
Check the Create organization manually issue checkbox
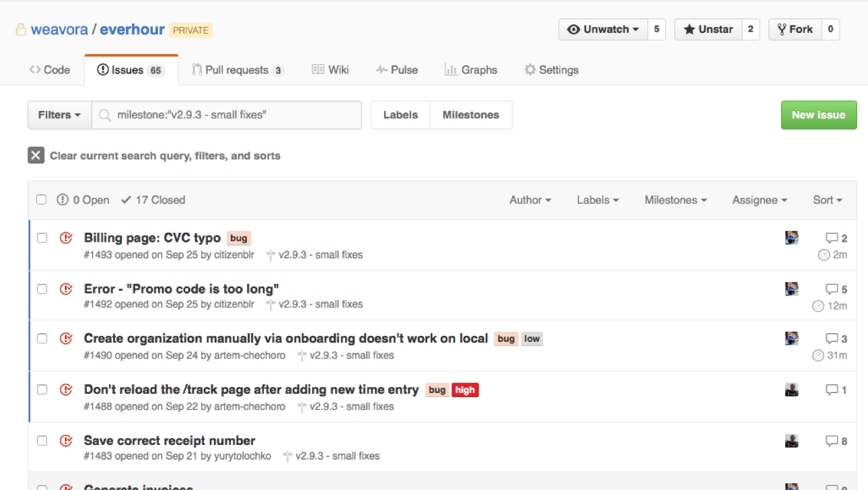42,339
